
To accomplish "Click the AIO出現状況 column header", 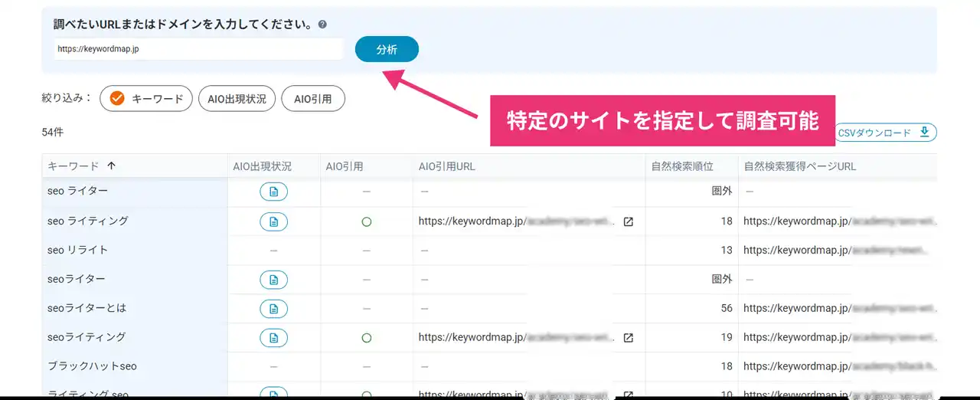I will point(262,166).
